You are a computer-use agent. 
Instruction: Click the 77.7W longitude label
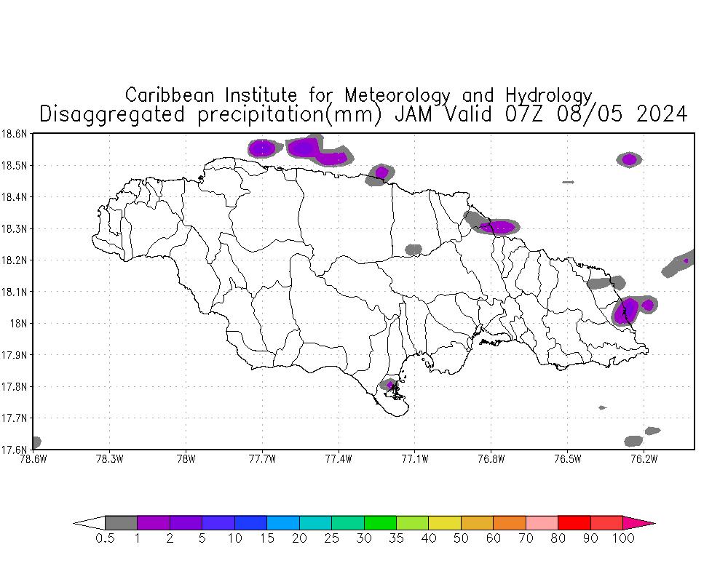(262, 459)
